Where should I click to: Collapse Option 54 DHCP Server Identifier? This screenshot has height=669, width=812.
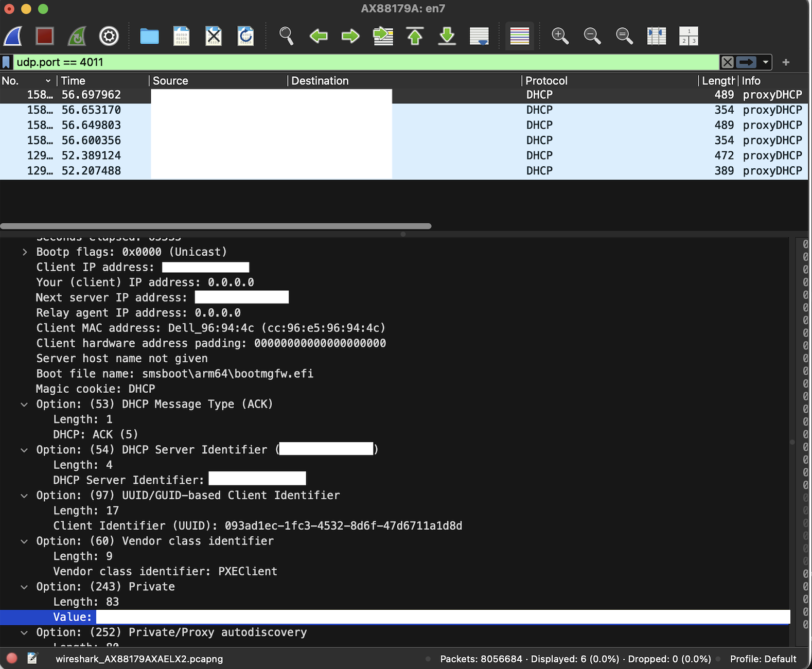24,450
